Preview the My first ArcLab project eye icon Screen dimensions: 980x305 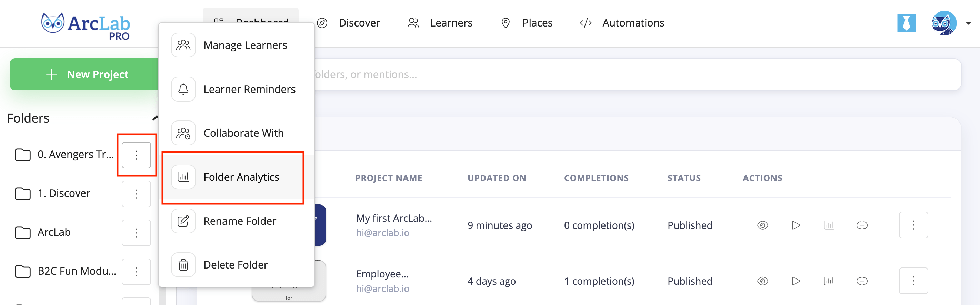[762, 225]
